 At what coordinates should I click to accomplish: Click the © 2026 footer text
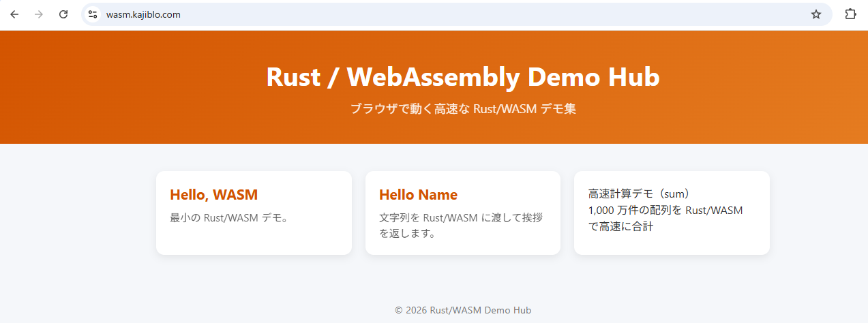[x=462, y=310]
